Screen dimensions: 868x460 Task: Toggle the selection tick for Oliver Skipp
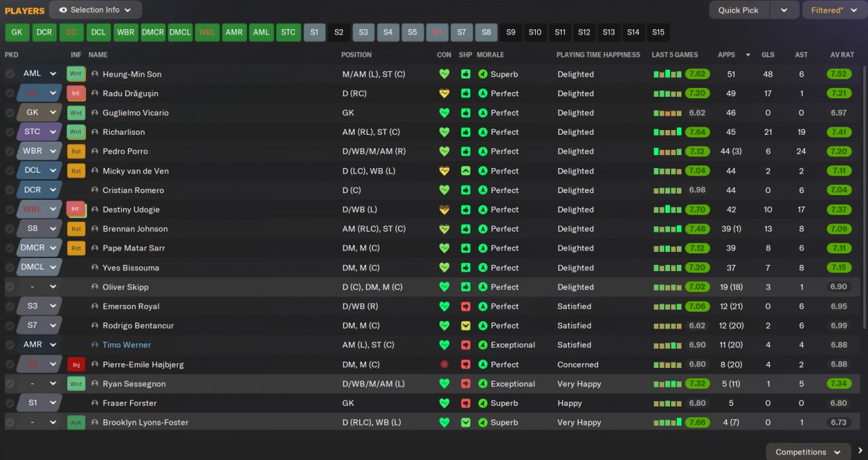tap(9, 287)
